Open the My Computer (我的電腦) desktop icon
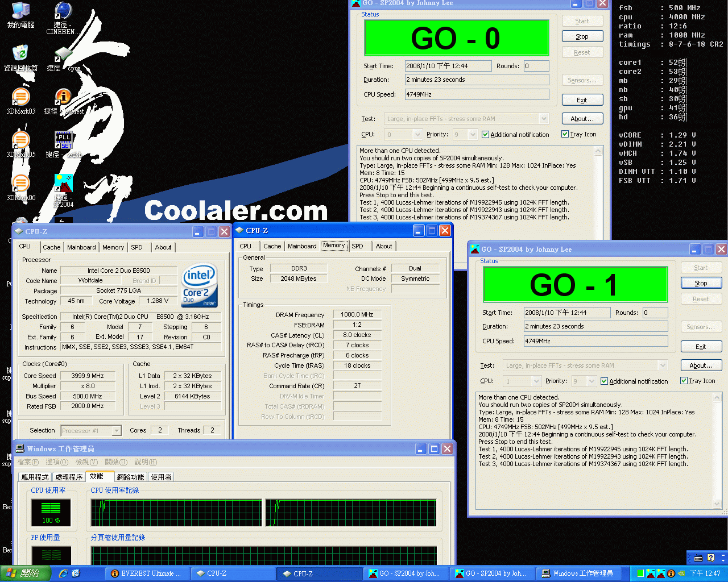 20,15
